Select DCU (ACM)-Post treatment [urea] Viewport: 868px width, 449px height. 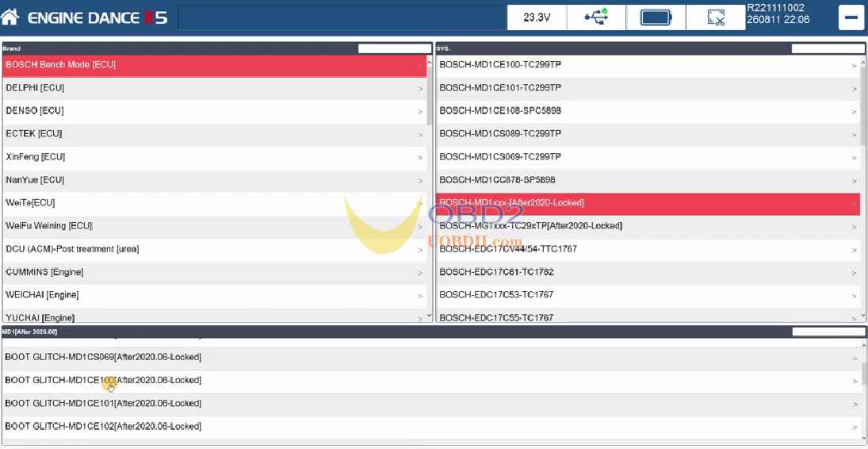(x=215, y=250)
